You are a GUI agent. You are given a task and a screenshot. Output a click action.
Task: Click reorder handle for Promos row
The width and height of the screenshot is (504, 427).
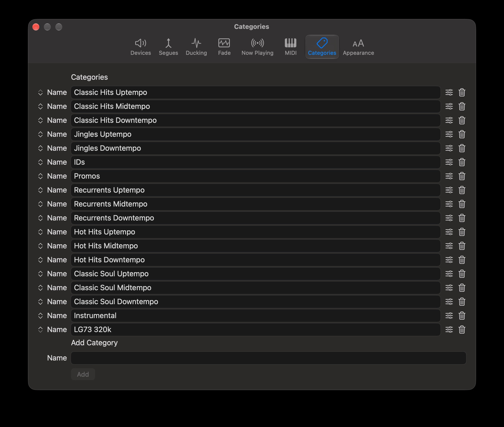40,176
